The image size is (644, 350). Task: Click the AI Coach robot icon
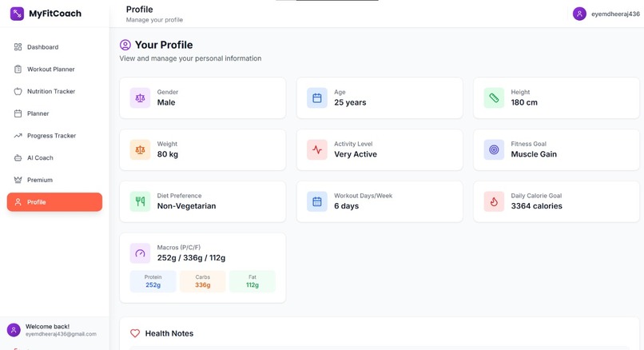coord(18,157)
